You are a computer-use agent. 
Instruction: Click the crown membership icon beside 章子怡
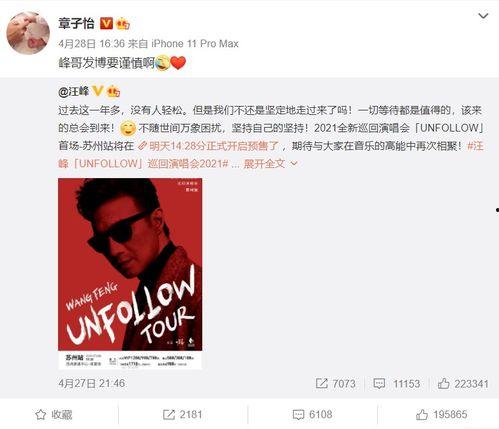pyautogui.click(x=122, y=24)
